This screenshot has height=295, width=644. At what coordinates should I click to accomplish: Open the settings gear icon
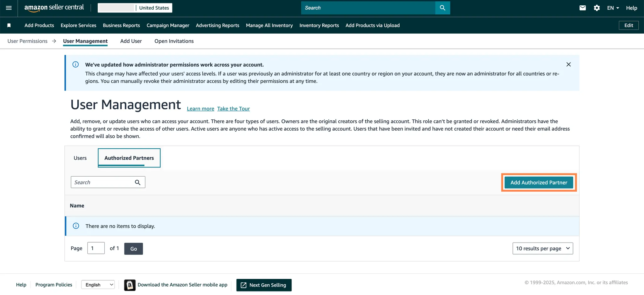point(597,8)
